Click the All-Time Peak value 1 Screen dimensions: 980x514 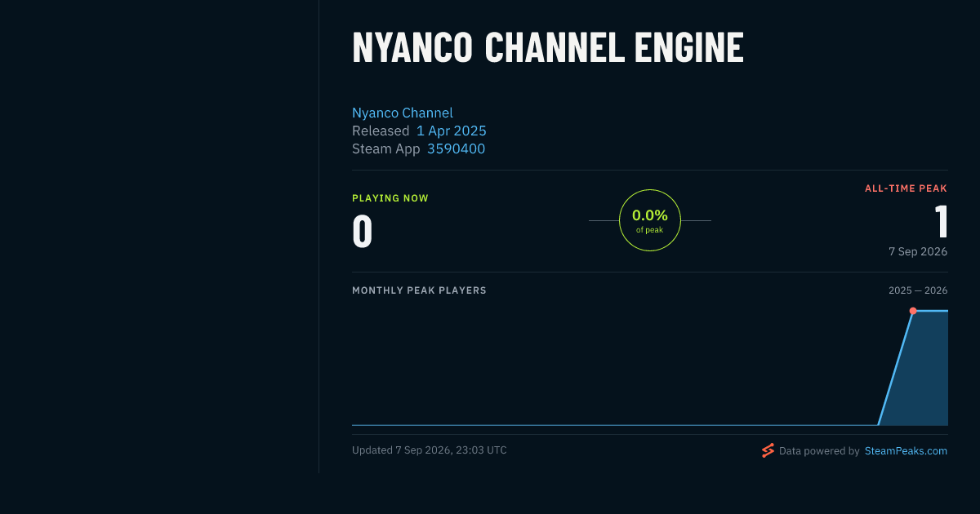pos(941,221)
